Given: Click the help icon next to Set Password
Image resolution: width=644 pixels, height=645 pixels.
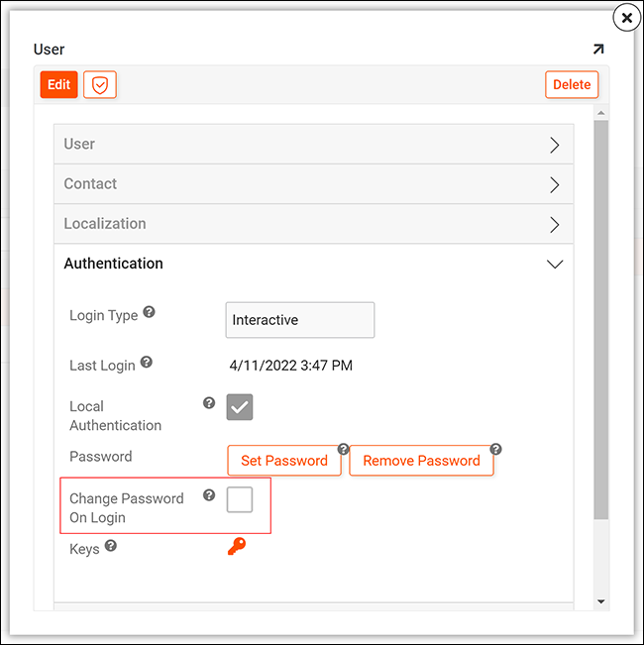Looking at the screenshot, I should [x=343, y=449].
